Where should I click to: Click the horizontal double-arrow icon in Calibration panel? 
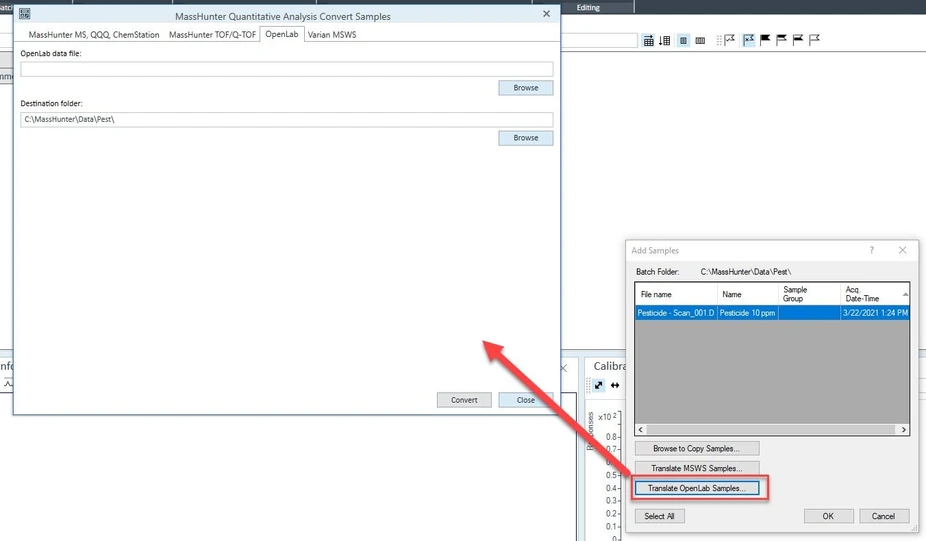coord(615,385)
